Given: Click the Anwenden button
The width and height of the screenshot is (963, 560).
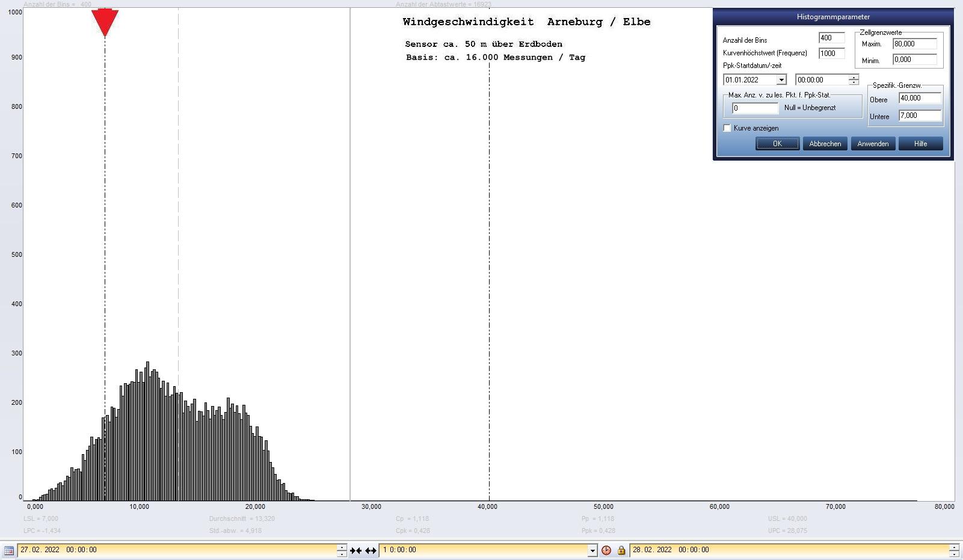Looking at the screenshot, I should pos(873,144).
